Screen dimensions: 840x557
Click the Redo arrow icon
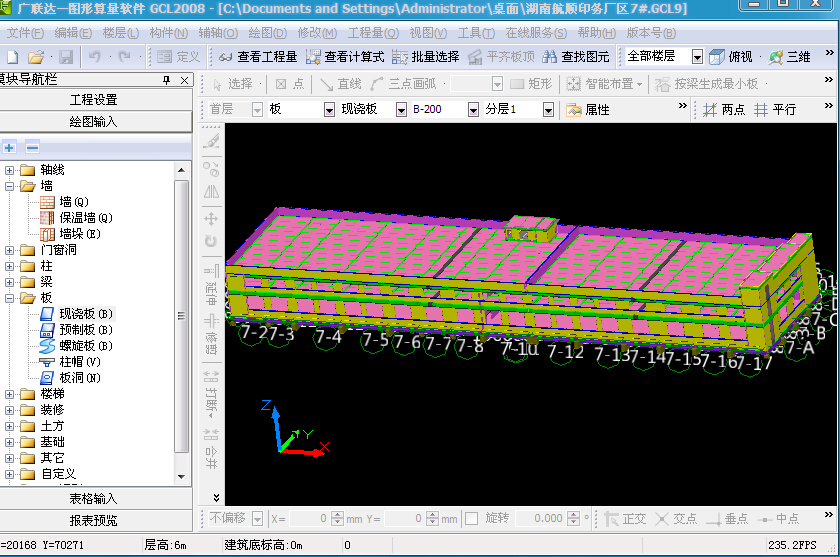tap(125, 56)
